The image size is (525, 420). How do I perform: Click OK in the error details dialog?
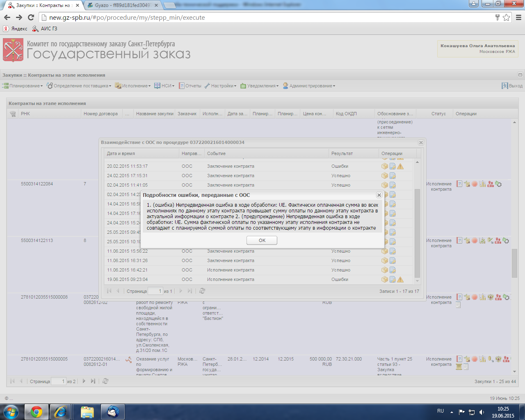tap(262, 240)
